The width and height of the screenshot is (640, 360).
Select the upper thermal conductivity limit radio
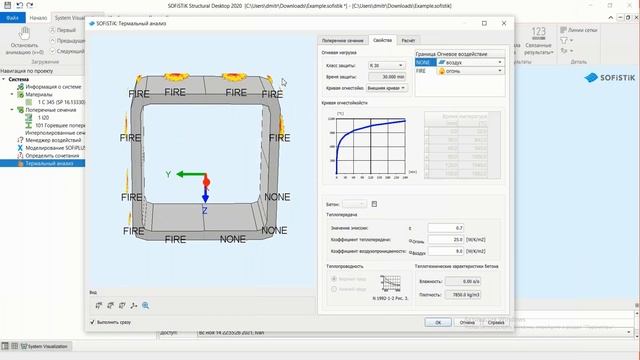point(334,278)
